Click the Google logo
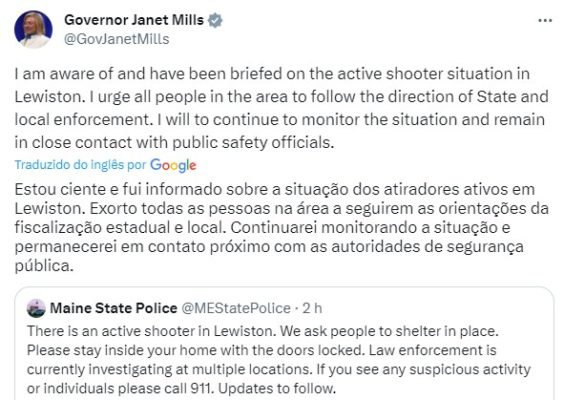 click(x=173, y=165)
